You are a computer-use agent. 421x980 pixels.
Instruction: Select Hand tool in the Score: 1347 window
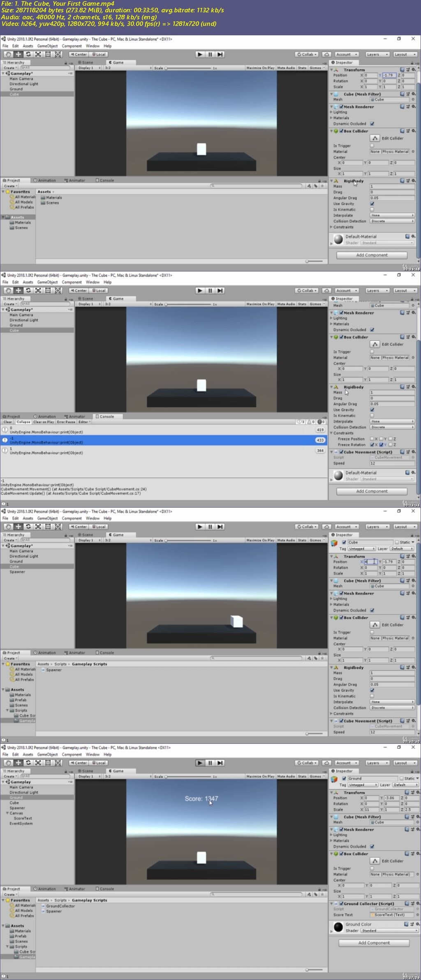tap(8, 763)
